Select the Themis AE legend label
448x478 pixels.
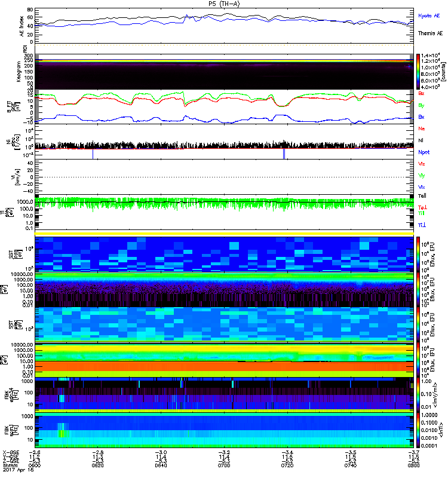point(430,33)
